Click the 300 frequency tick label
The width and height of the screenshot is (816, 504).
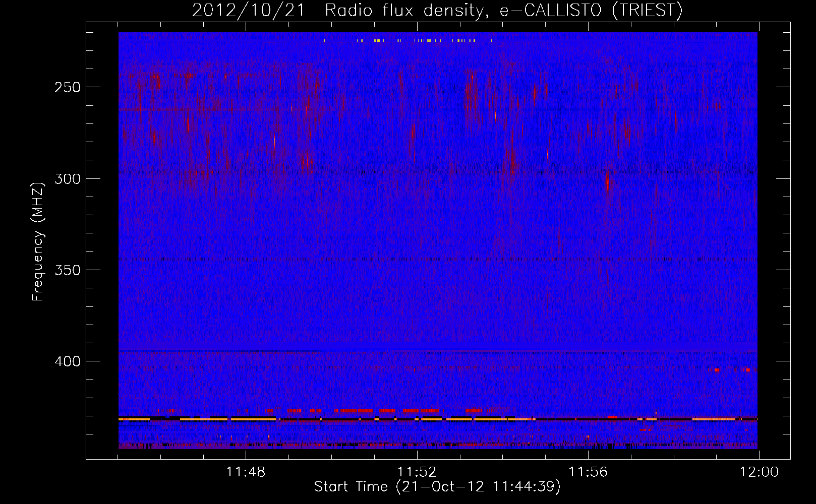(68, 179)
